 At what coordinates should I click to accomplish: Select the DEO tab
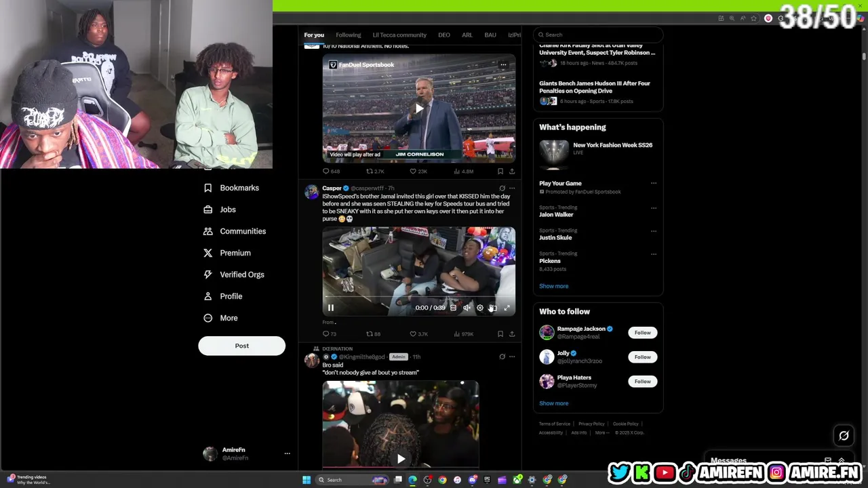(444, 35)
